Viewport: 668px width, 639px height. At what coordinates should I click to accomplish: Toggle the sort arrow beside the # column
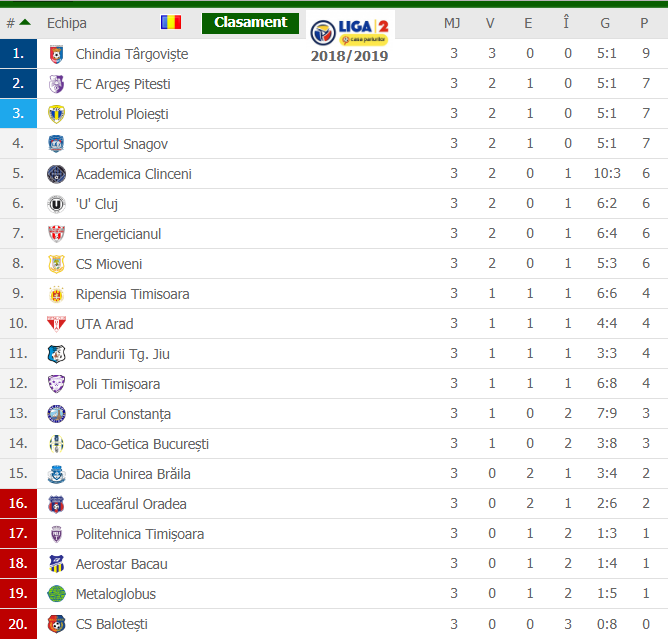point(25,22)
